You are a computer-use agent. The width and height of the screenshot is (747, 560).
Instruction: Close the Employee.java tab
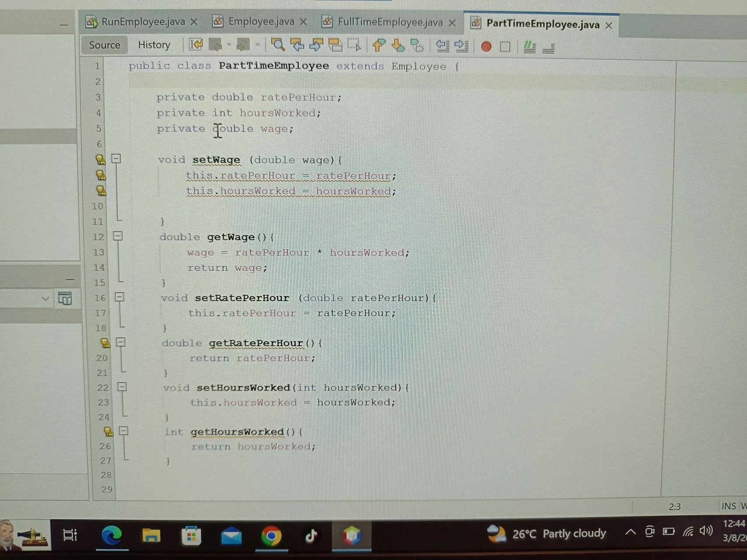[303, 22]
